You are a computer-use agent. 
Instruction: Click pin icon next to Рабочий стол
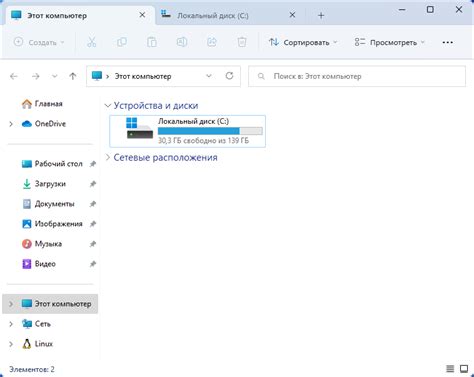(x=93, y=164)
